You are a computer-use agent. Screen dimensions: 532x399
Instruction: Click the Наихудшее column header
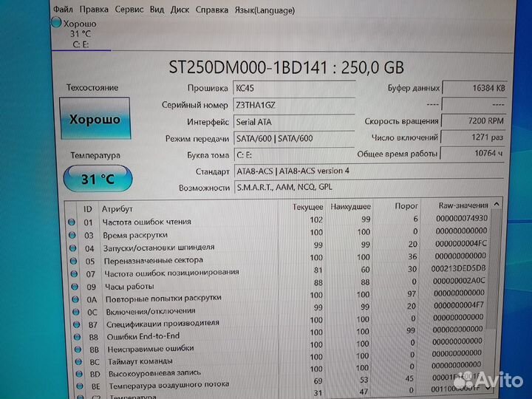click(x=350, y=206)
